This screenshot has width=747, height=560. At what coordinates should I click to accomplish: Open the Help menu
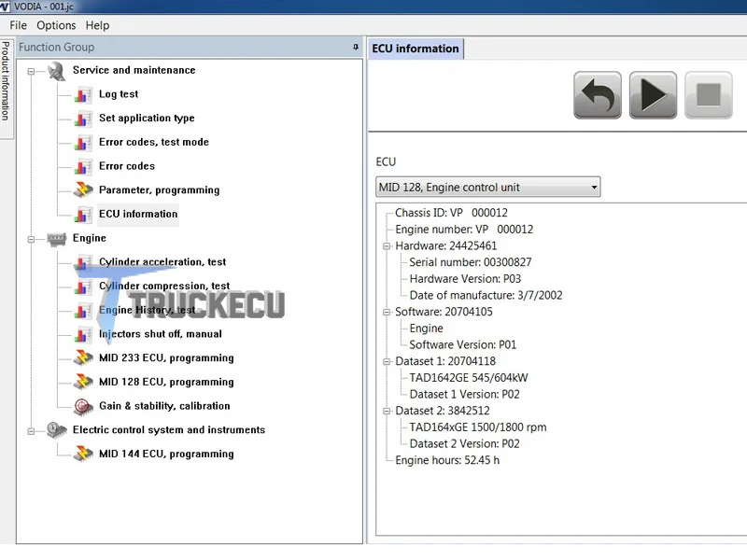pos(97,25)
